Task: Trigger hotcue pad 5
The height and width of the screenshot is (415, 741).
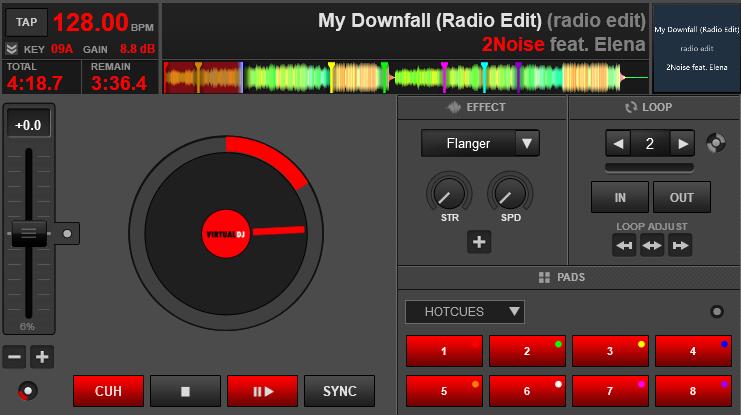Action: click(x=444, y=391)
